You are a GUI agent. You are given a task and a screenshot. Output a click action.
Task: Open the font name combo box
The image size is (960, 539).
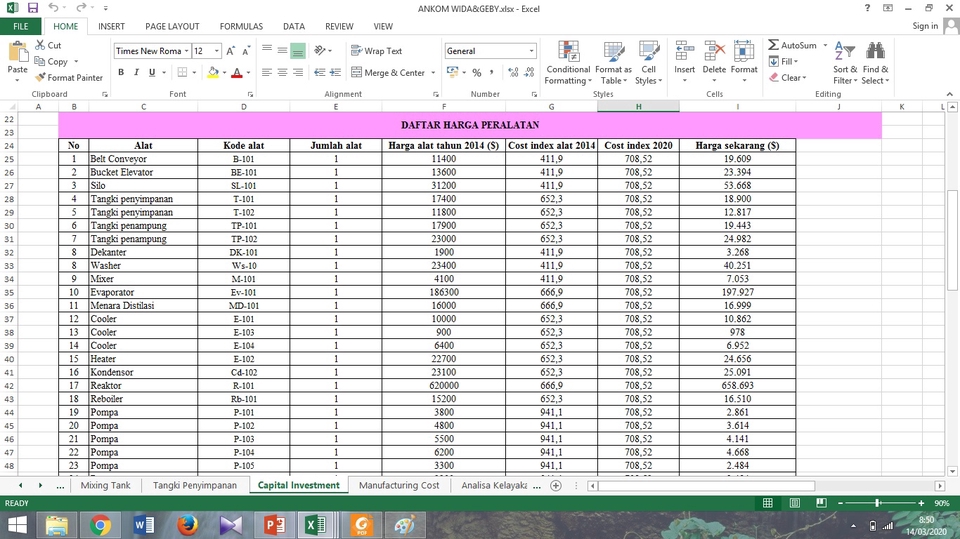tap(152, 51)
